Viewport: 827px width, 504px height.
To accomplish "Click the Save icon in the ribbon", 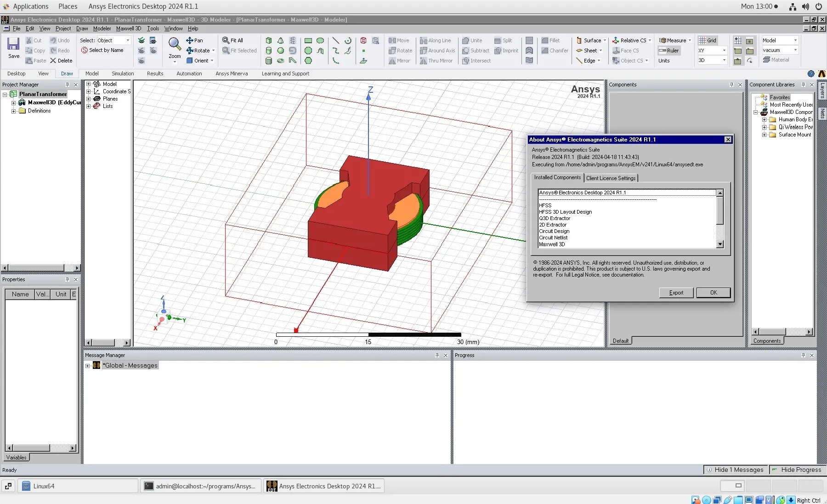I will click(13, 44).
